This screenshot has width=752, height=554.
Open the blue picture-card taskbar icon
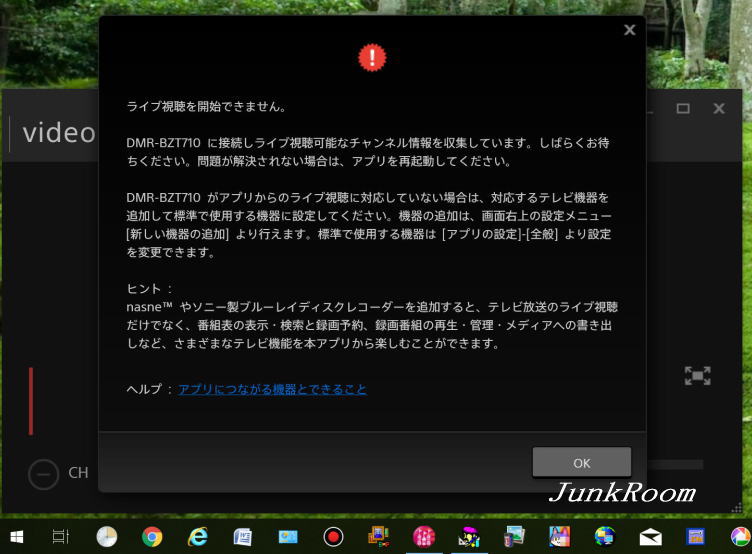288,537
